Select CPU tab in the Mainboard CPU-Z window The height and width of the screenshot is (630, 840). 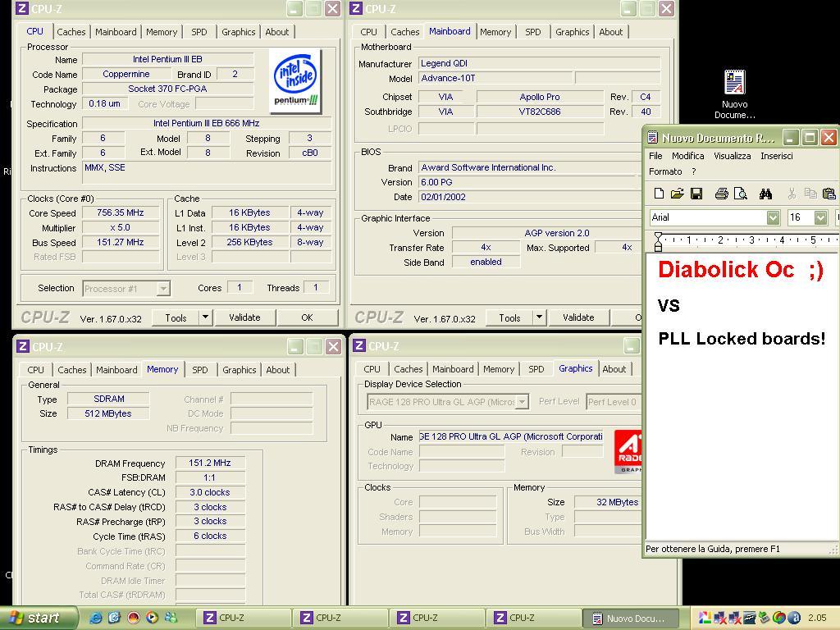click(368, 32)
